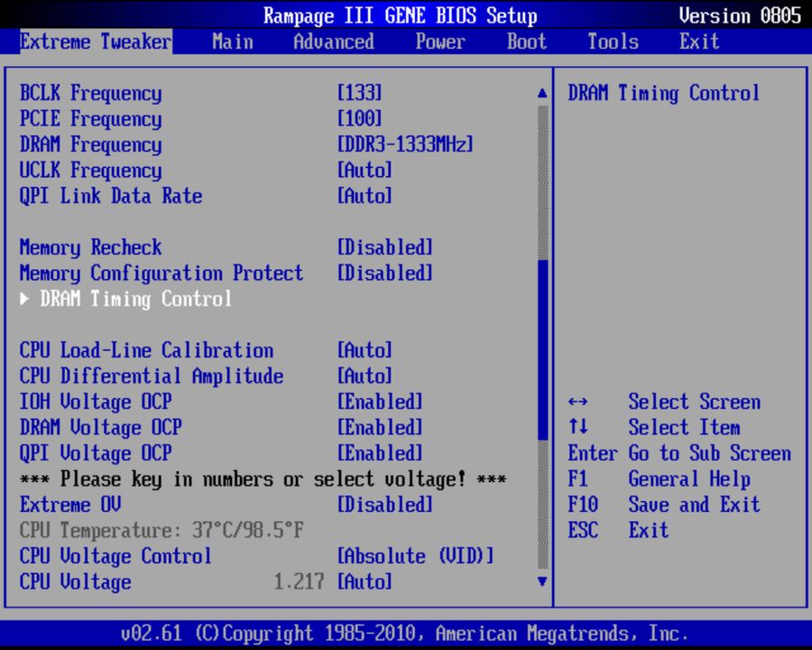Screen dimensions: 812x650
Task: Select the Memory Configuration Protect label
Action: pyautogui.click(x=161, y=274)
